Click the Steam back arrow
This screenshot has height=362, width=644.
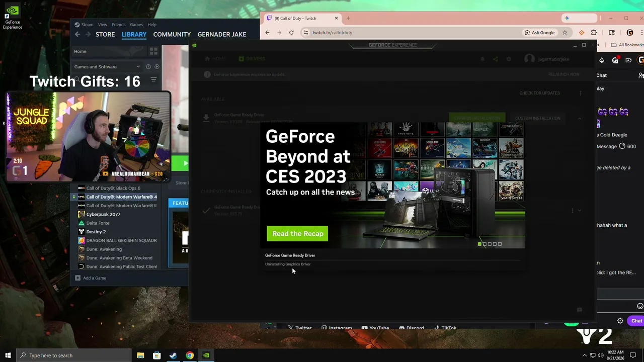coord(77,34)
